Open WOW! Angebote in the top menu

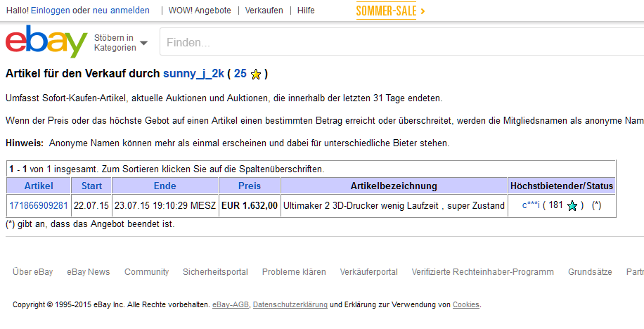coord(200,11)
